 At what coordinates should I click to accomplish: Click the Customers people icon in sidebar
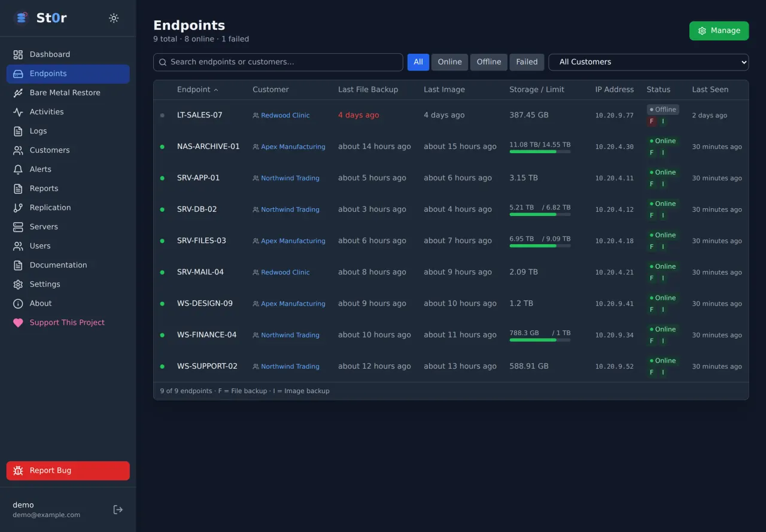coord(18,150)
